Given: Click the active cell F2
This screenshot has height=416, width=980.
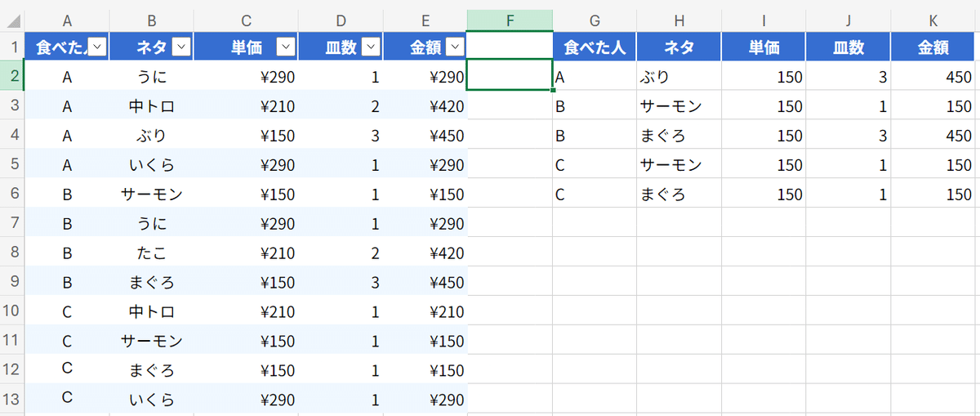Looking at the screenshot, I should pyautogui.click(x=510, y=75).
